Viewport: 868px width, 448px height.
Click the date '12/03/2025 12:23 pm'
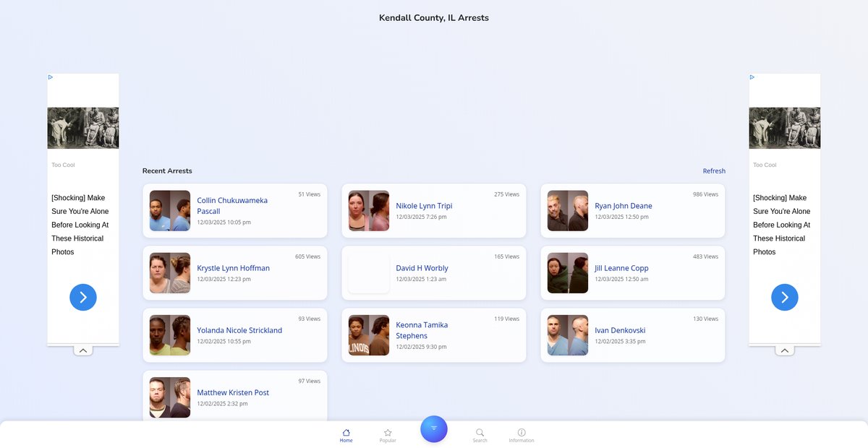point(224,279)
